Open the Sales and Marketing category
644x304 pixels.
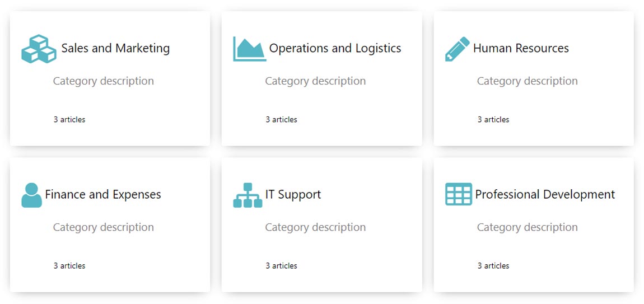(115, 48)
